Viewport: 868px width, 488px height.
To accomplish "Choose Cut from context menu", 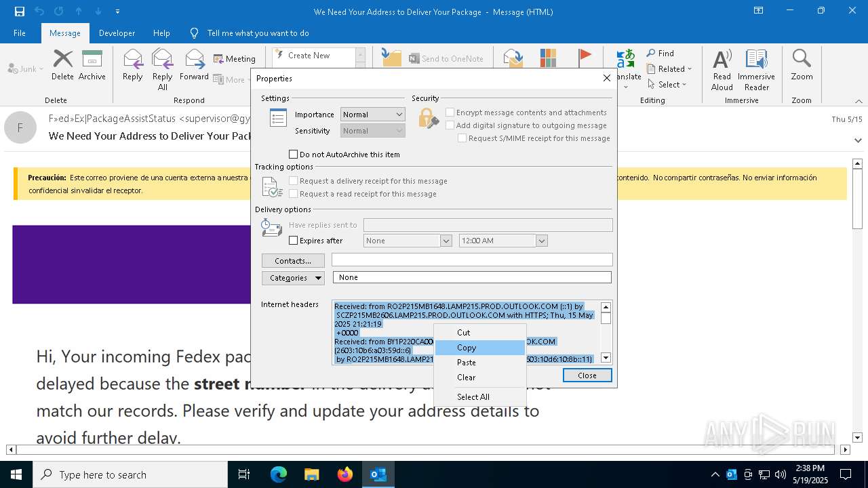I will coord(480,333).
